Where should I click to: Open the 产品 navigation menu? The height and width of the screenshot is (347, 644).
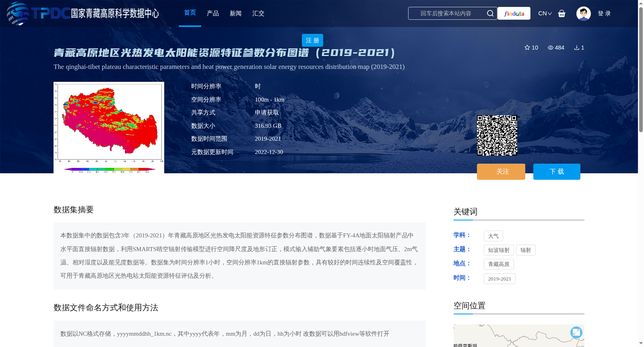213,13
